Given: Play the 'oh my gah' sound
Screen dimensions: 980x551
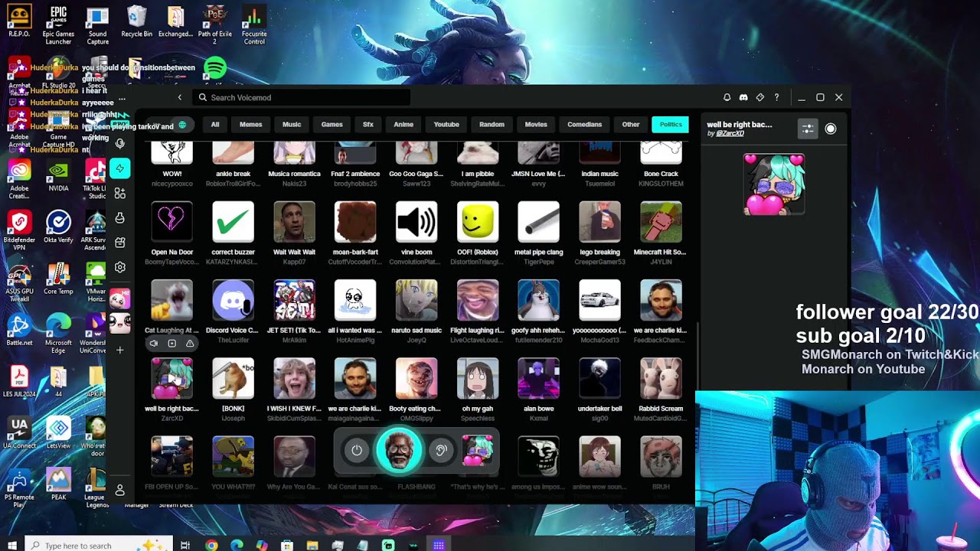Looking at the screenshot, I should click(x=478, y=378).
